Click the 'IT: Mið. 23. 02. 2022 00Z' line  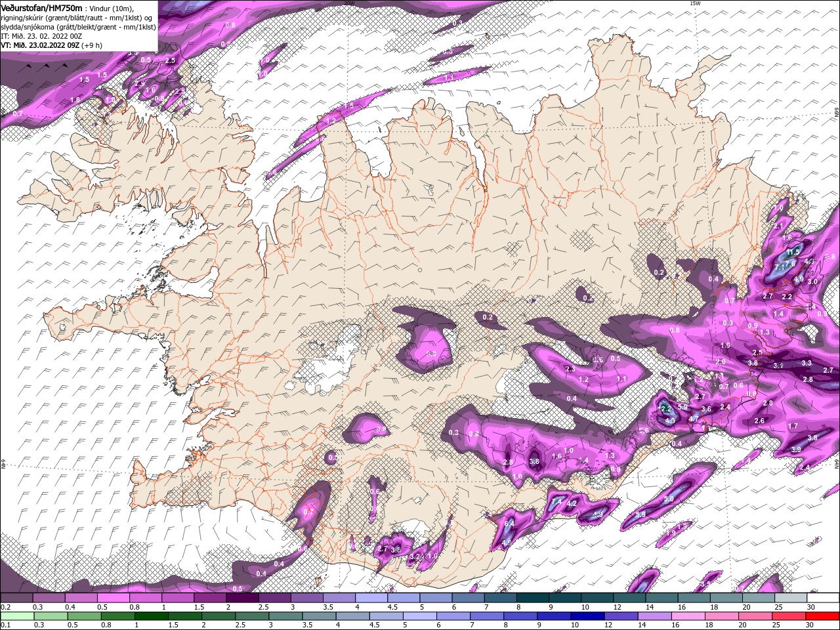tap(41, 35)
